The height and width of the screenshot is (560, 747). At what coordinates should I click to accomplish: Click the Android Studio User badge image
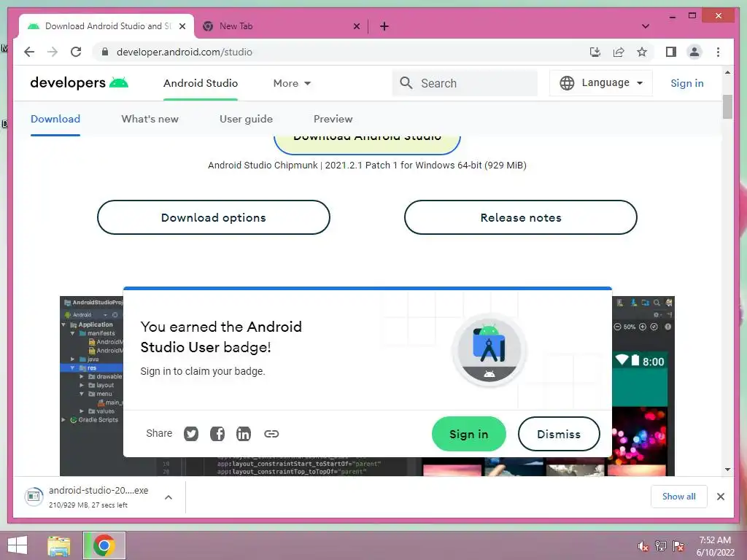pyautogui.click(x=489, y=351)
